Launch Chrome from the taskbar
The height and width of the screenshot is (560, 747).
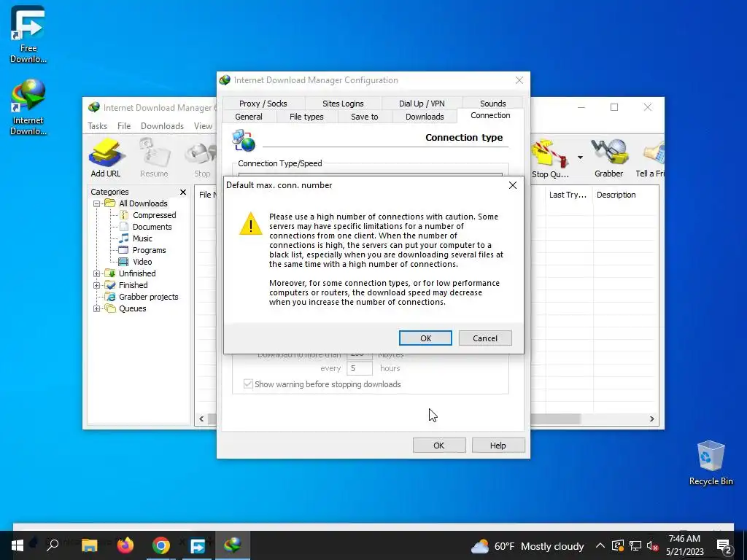[x=161, y=545]
